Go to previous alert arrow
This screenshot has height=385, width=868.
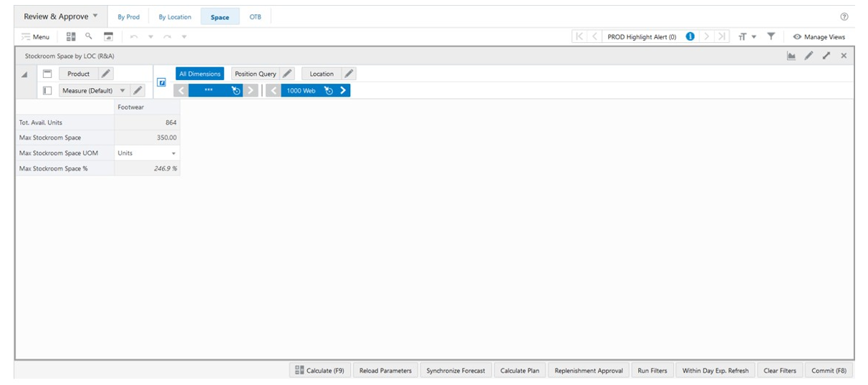point(596,36)
